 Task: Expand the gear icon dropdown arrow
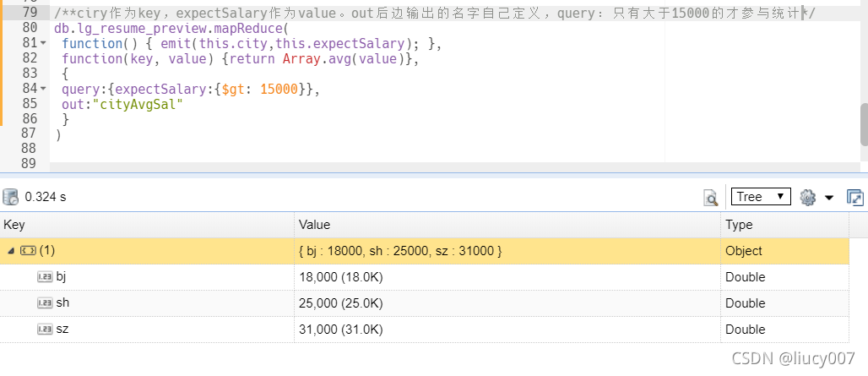828,198
